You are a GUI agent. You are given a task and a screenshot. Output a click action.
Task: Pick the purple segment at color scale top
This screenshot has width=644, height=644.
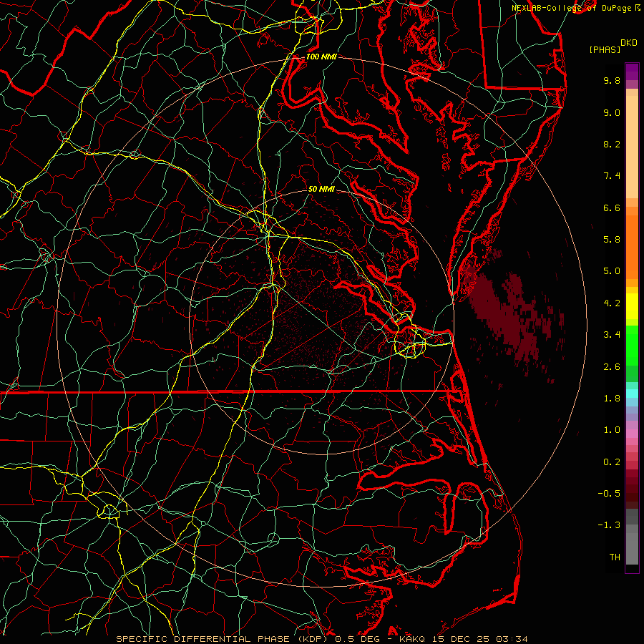tap(632, 72)
